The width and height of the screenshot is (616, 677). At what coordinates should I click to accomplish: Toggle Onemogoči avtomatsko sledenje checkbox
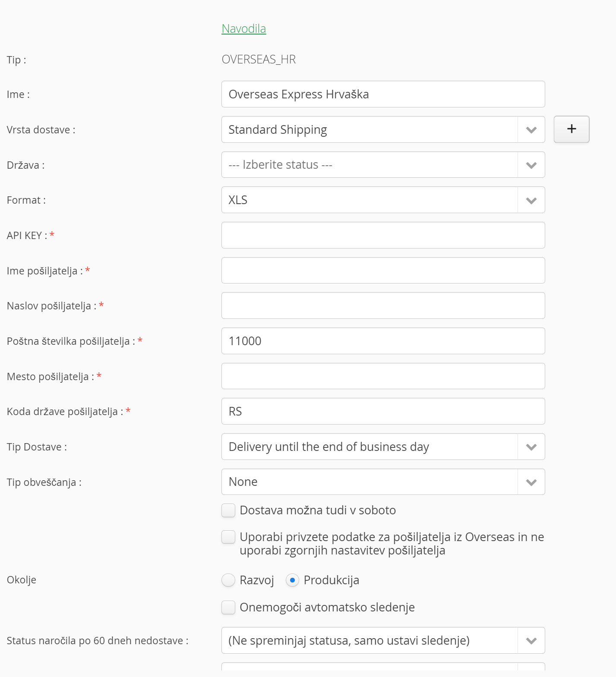coord(228,608)
